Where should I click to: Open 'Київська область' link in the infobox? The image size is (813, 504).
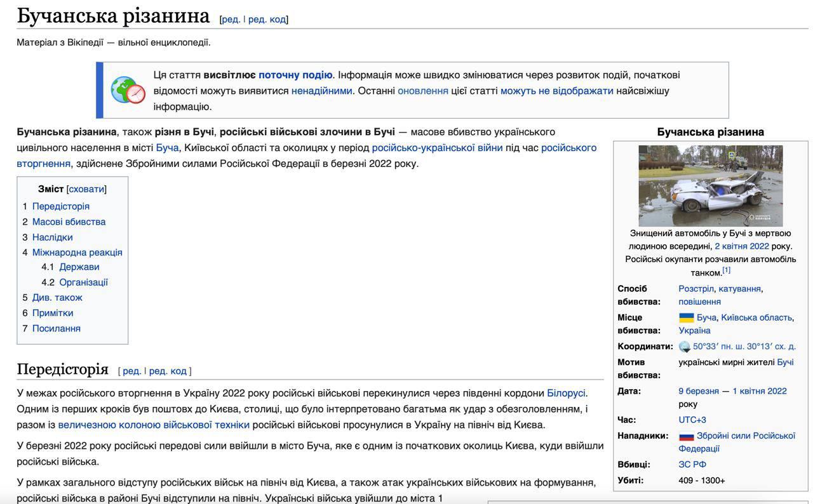click(756, 317)
